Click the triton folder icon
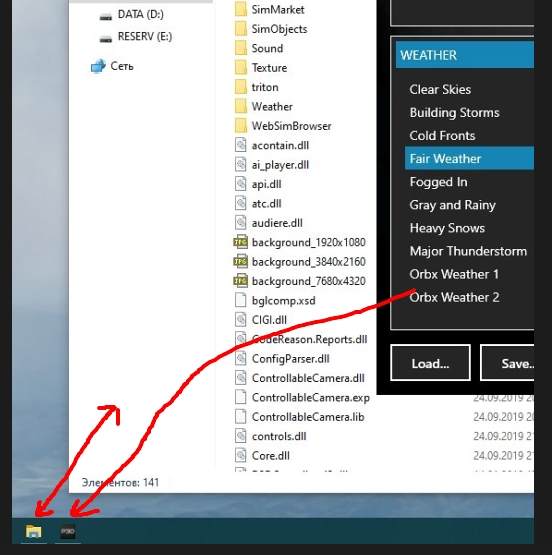This screenshot has height=555, width=552. pyautogui.click(x=241, y=87)
